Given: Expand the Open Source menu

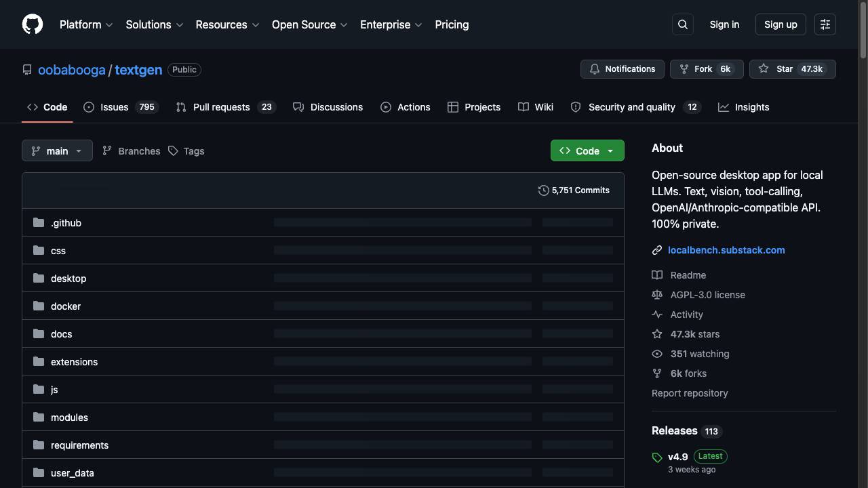Looking at the screenshot, I should coord(310,24).
